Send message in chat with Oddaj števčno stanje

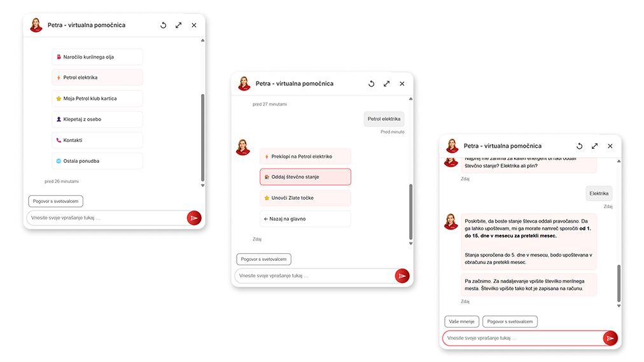pyautogui.click(x=402, y=275)
